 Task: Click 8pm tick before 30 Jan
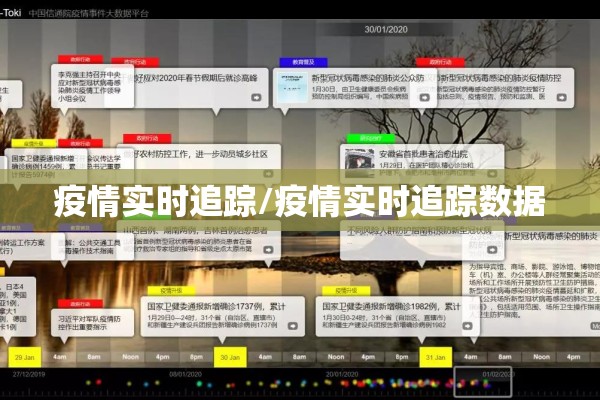click(196, 357)
